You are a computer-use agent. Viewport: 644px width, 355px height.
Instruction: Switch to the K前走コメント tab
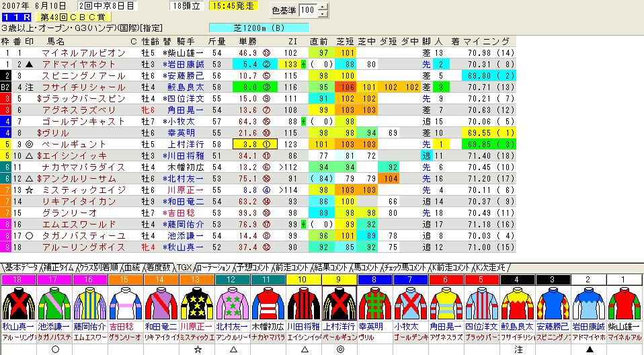[450, 268]
